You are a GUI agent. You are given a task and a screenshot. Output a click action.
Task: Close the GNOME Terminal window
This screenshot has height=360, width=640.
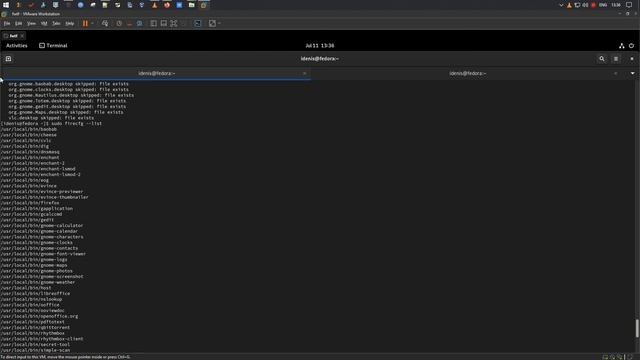coord(631,59)
